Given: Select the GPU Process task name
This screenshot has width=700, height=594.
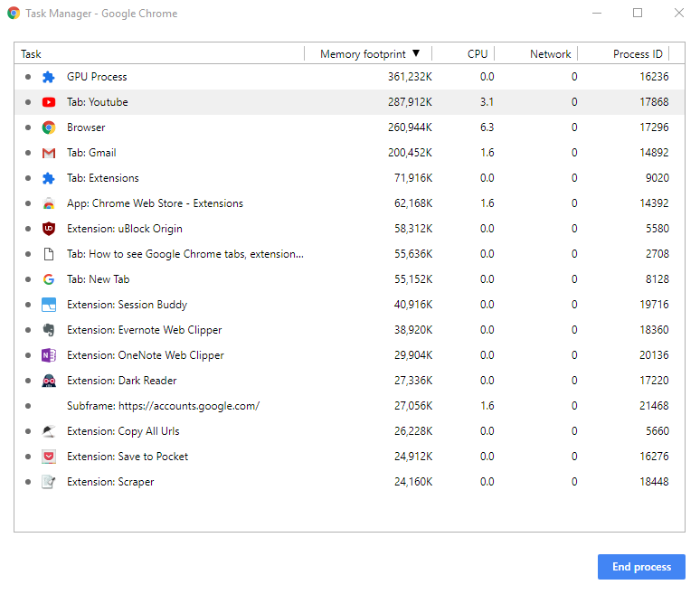Looking at the screenshot, I should pos(97,77).
